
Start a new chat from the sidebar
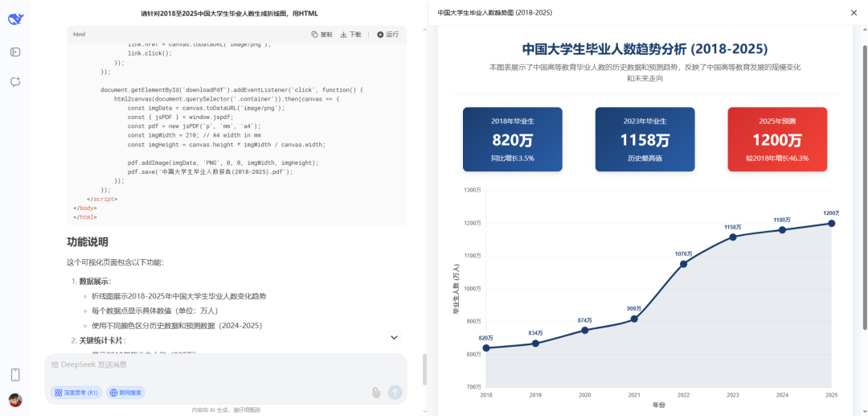[15, 82]
